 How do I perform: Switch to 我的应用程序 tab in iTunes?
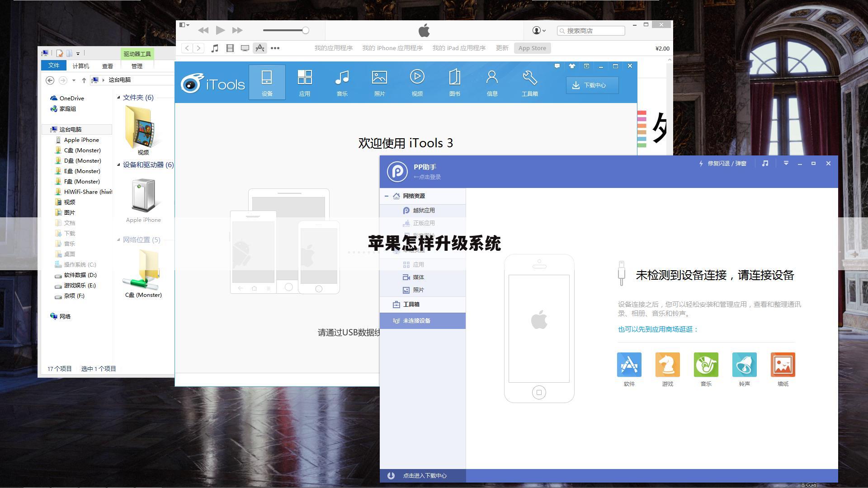pyautogui.click(x=334, y=48)
